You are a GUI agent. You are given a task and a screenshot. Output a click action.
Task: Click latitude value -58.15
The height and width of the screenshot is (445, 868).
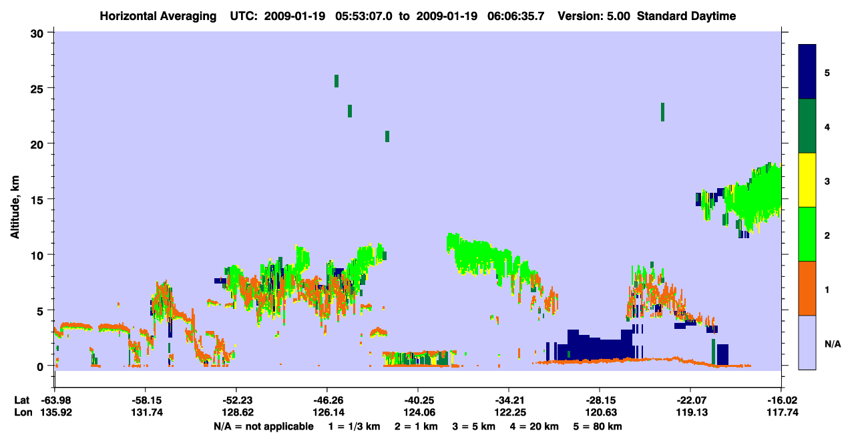tap(146, 401)
